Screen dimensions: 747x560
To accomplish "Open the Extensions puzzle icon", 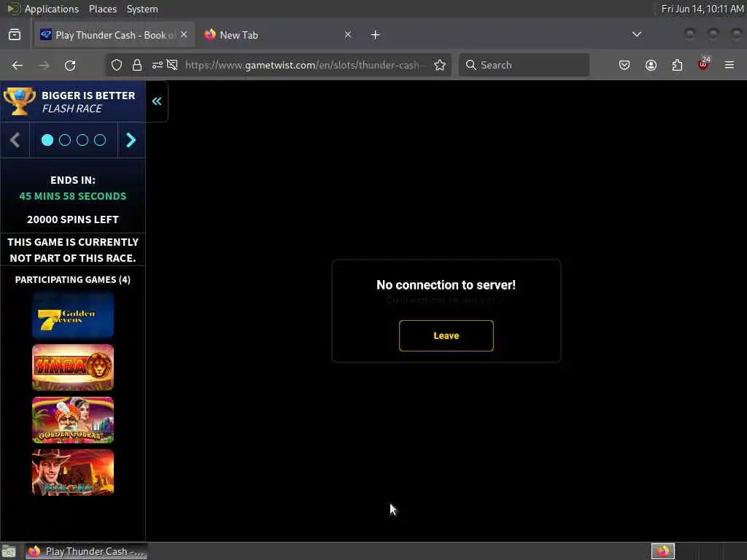I will point(677,65).
